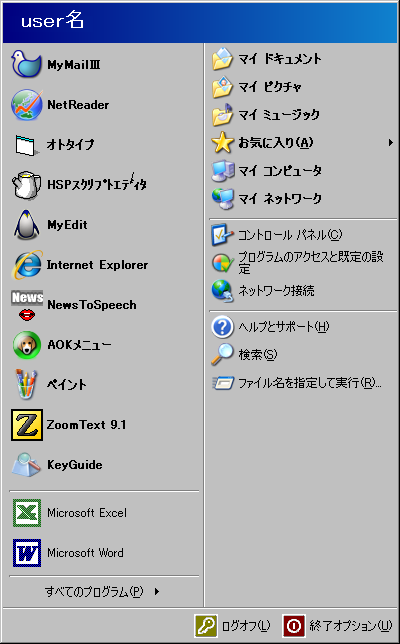This screenshot has height=644, width=400.
Task: Choose ファイル名を指定して実行(R)... label
Action: tap(310, 383)
